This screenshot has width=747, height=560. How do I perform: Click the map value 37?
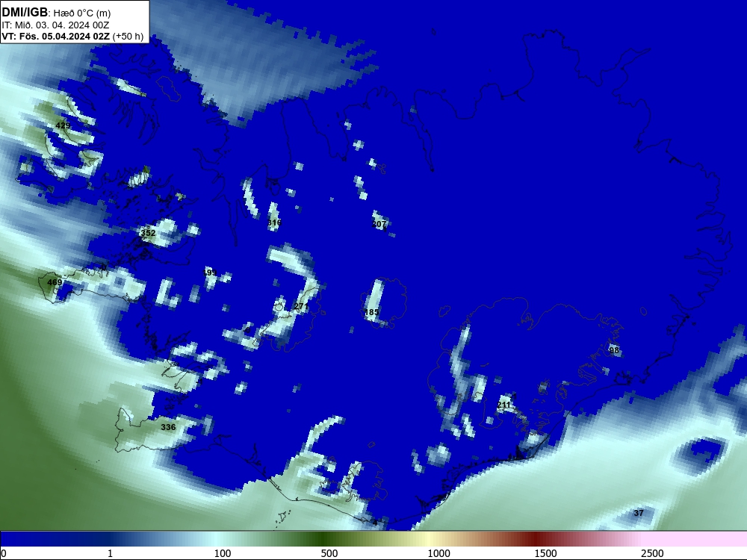point(639,513)
